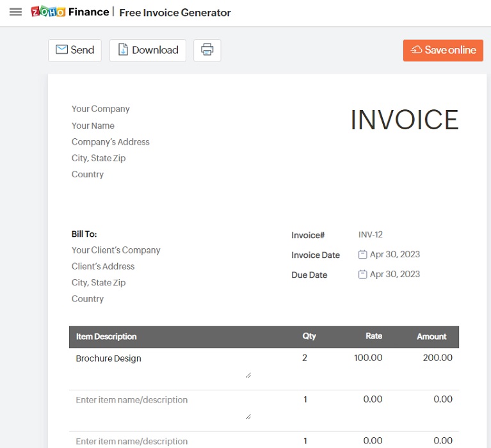The height and width of the screenshot is (448, 491).
Task: Click the Invoice Date label
Action: click(x=316, y=255)
